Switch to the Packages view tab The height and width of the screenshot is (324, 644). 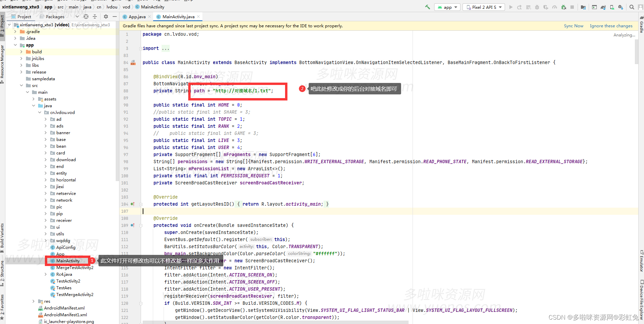click(52, 17)
